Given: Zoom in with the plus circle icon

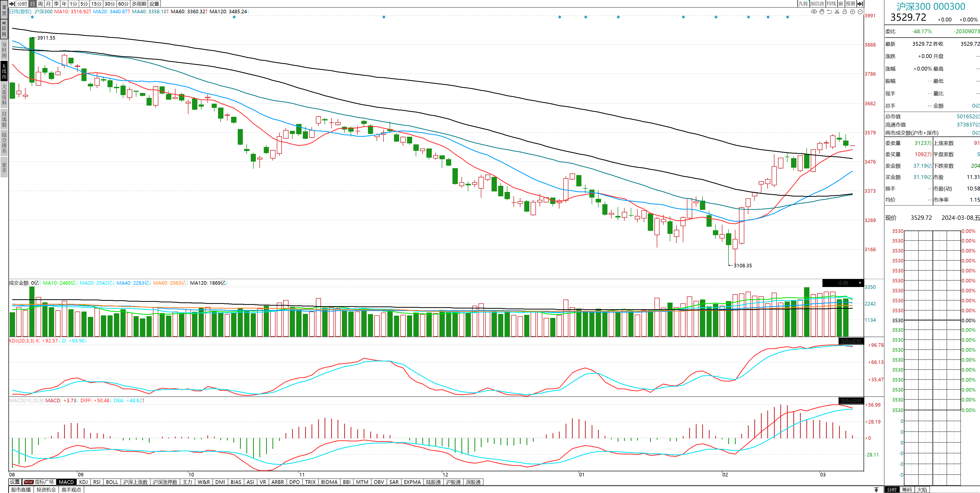Looking at the screenshot, I should tap(853, 12).
